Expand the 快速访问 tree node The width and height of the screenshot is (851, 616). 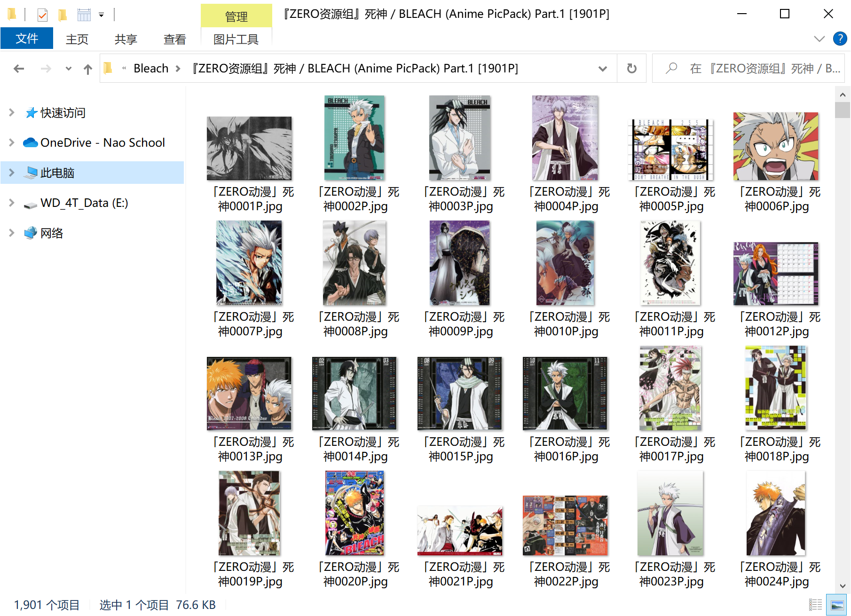click(12, 112)
